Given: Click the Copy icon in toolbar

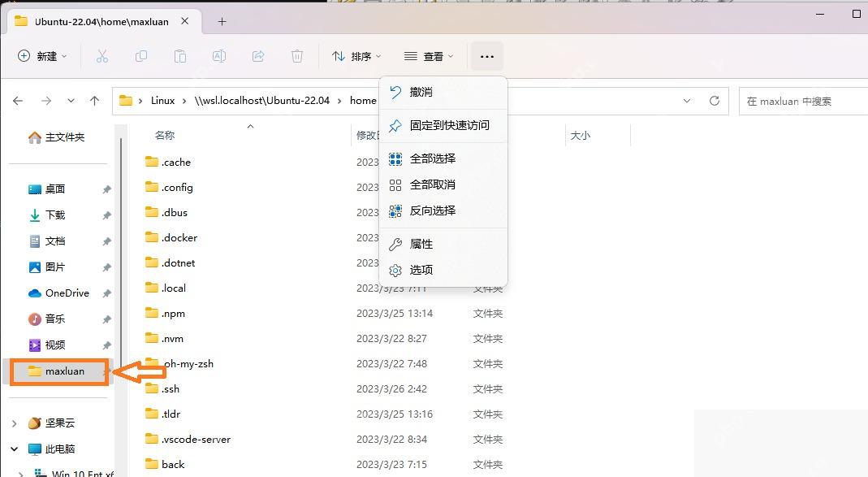Looking at the screenshot, I should [141, 56].
